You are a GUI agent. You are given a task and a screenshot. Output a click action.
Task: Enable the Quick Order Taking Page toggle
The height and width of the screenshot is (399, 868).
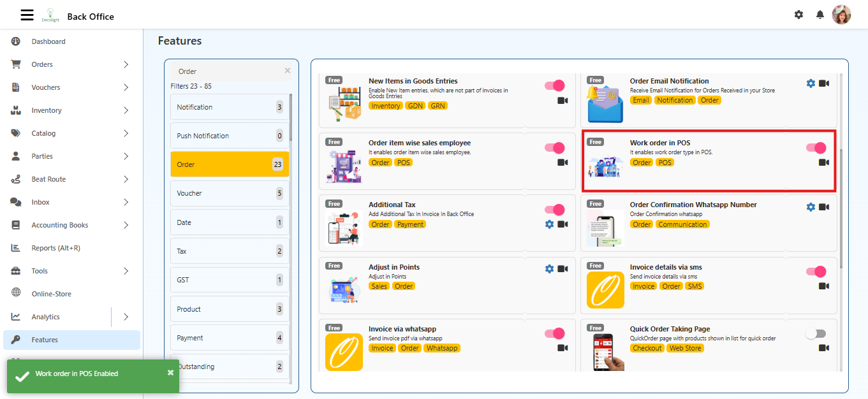[816, 333]
